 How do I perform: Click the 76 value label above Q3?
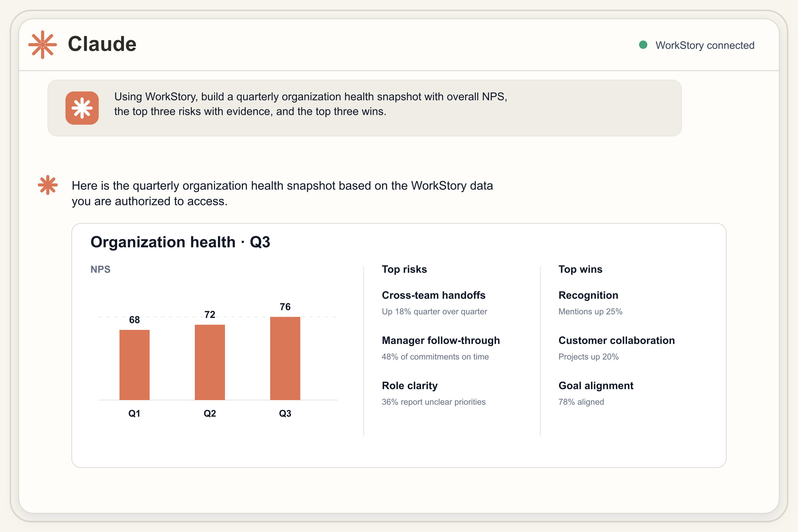tap(285, 307)
